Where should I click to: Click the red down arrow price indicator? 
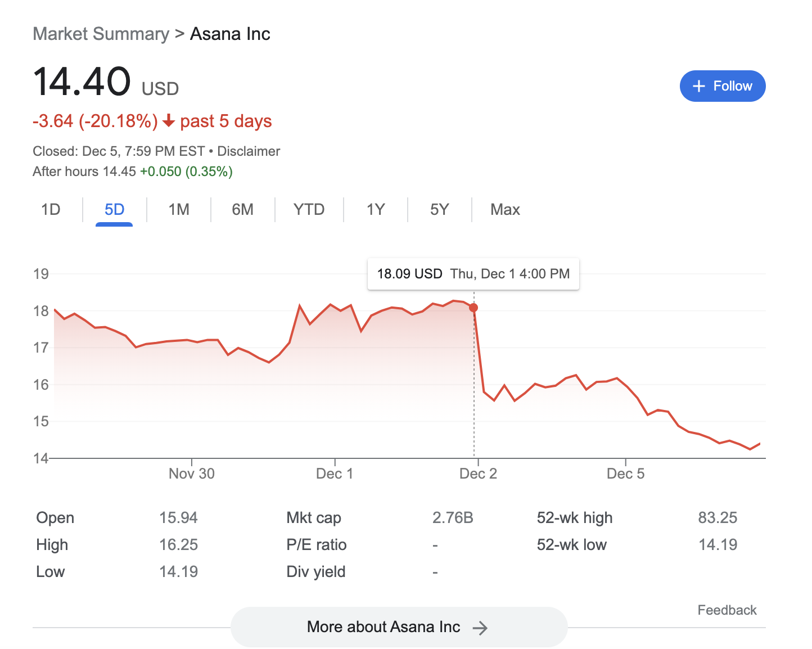169,121
